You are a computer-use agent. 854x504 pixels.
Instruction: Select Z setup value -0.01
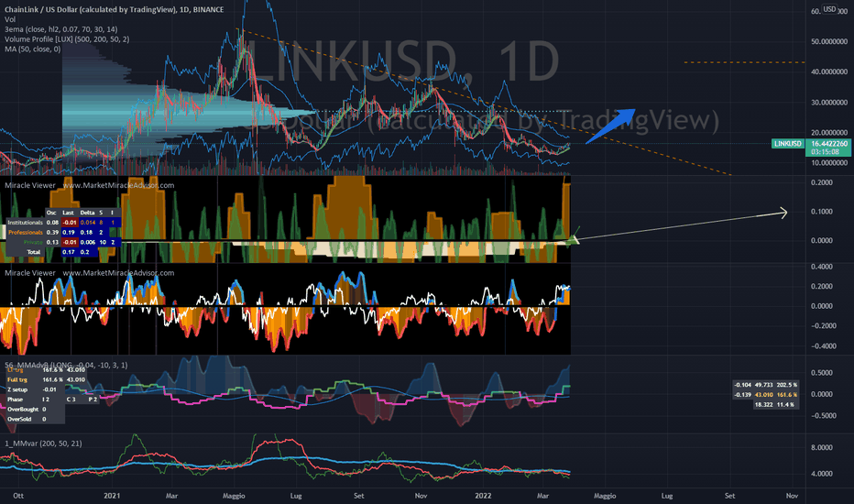tap(49, 389)
